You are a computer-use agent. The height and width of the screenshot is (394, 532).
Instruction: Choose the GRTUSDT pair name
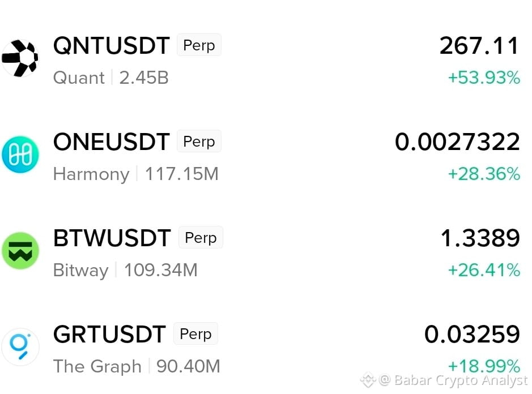pos(109,335)
